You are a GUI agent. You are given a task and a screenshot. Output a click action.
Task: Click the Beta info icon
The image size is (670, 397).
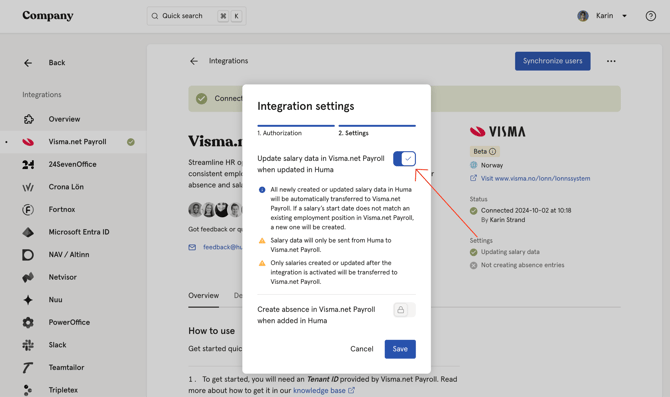click(492, 152)
